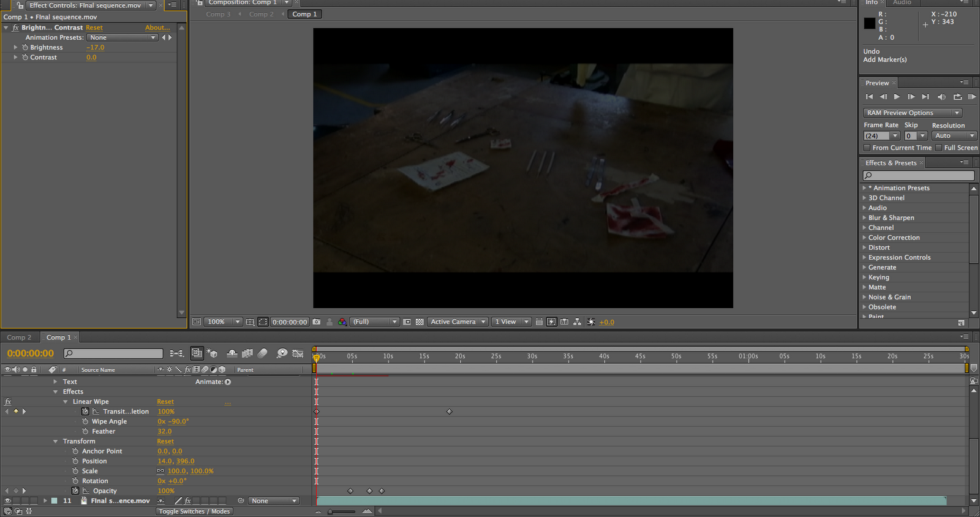The image size is (980, 517).
Task: Open Composition Mini-Flowchart in timeline
Action: [176, 353]
